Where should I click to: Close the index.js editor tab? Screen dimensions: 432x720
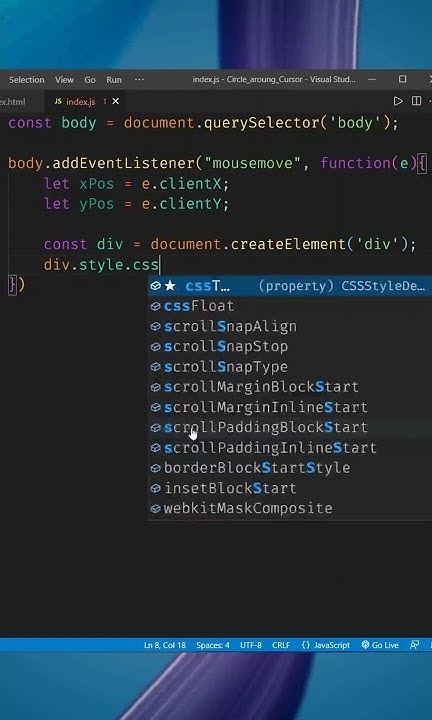[116, 101]
